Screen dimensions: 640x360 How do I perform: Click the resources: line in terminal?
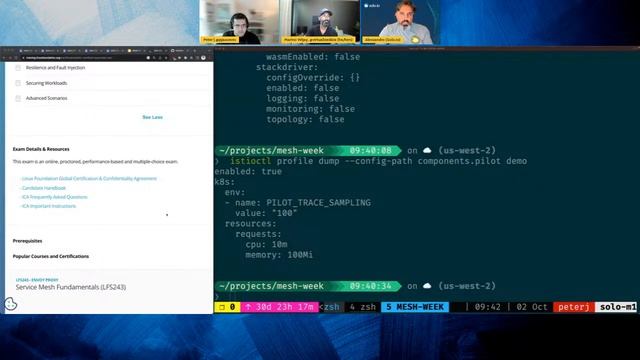pos(251,224)
